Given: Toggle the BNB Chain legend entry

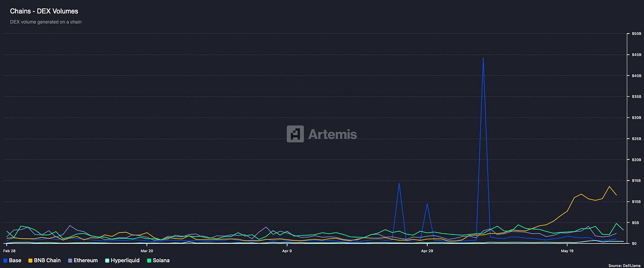Looking at the screenshot, I should [x=44, y=260].
